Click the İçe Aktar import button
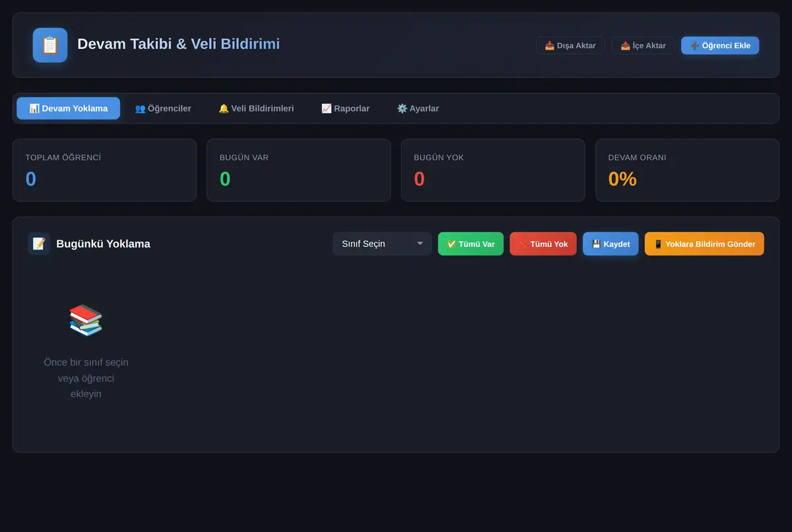The height and width of the screenshot is (532, 792). (x=643, y=46)
